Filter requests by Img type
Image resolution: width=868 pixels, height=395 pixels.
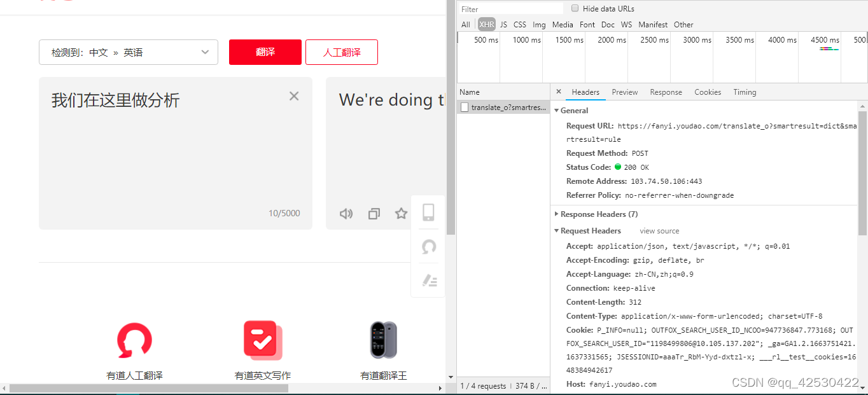[x=539, y=25]
